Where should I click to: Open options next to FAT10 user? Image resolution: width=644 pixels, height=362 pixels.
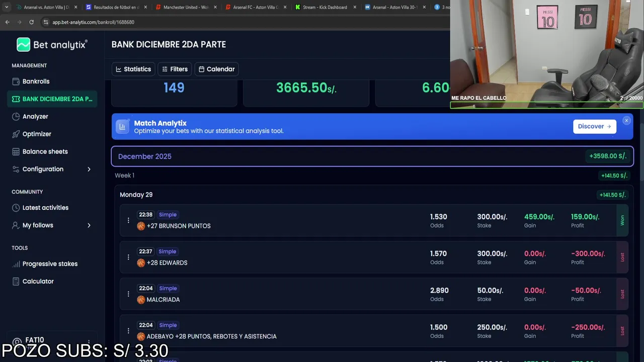(89, 342)
